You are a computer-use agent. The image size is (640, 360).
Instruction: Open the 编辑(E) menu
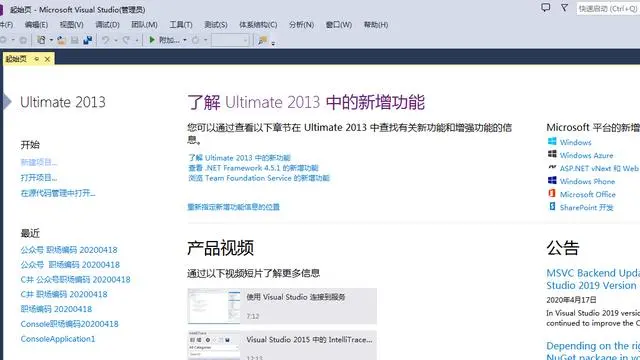tap(36, 25)
